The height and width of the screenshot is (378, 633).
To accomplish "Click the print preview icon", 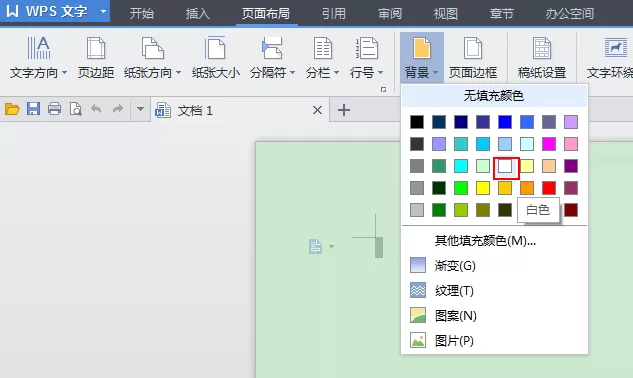I will (x=75, y=109).
